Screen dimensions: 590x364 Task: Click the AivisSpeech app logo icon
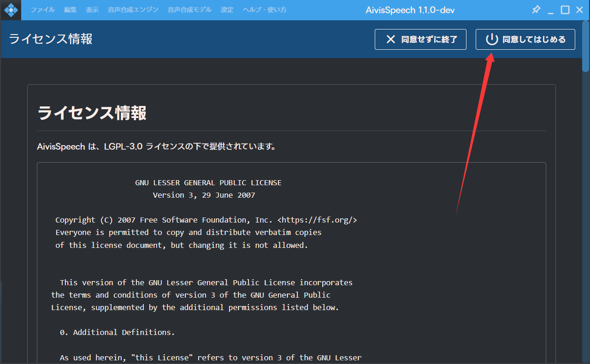(x=11, y=10)
